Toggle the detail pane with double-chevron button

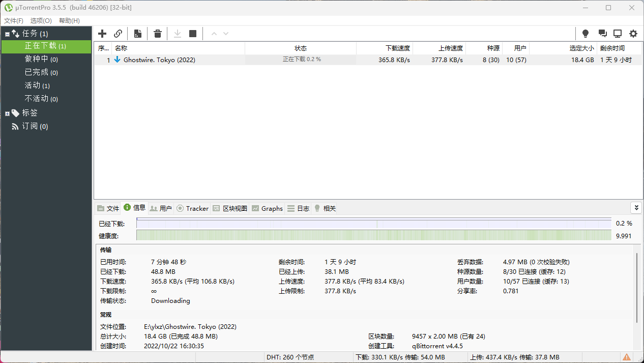636,208
